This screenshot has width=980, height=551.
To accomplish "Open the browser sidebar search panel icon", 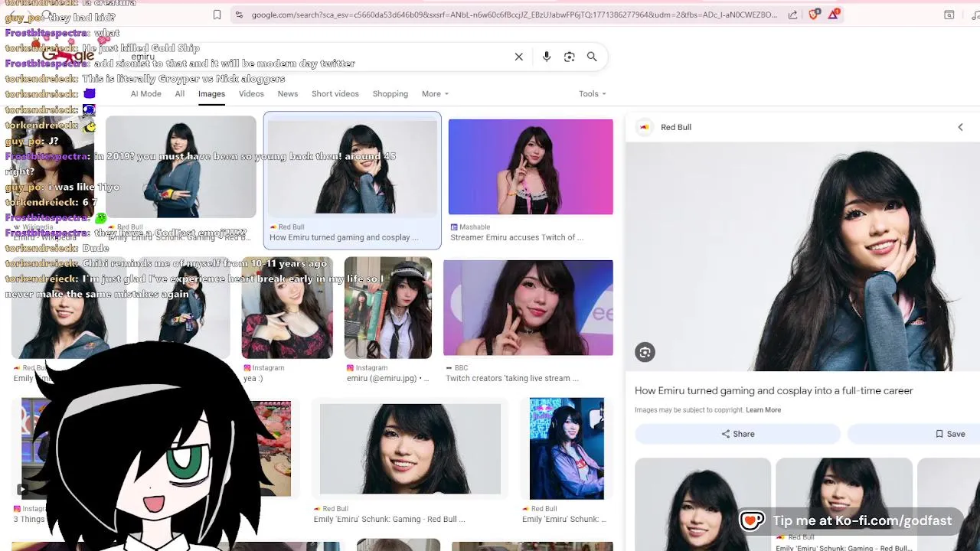I will tap(949, 15).
